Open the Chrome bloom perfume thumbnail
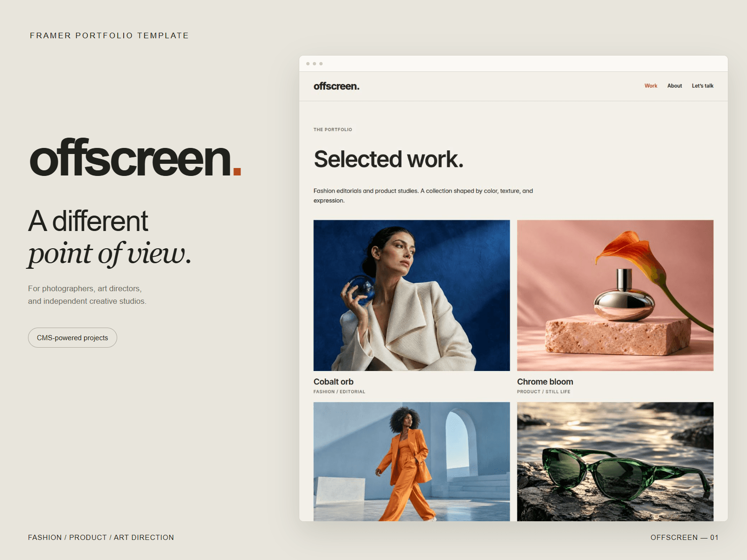The image size is (747, 560). click(615, 295)
